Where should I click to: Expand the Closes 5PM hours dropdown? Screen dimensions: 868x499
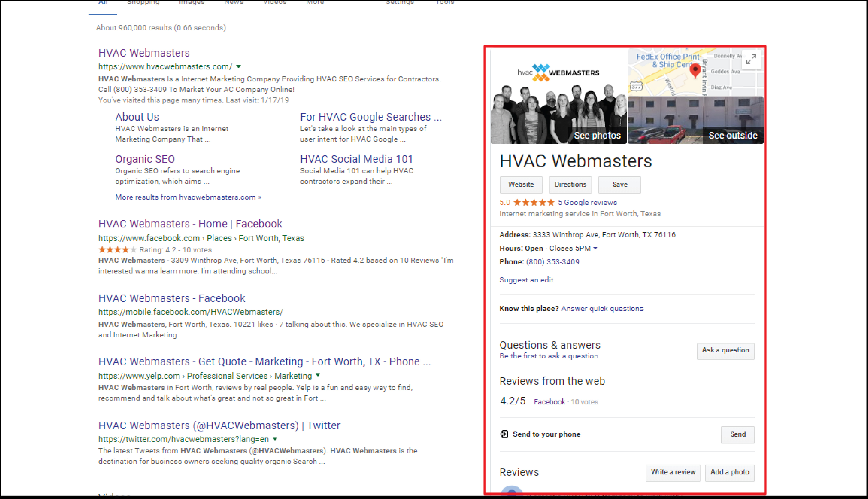click(x=595, y=248)
